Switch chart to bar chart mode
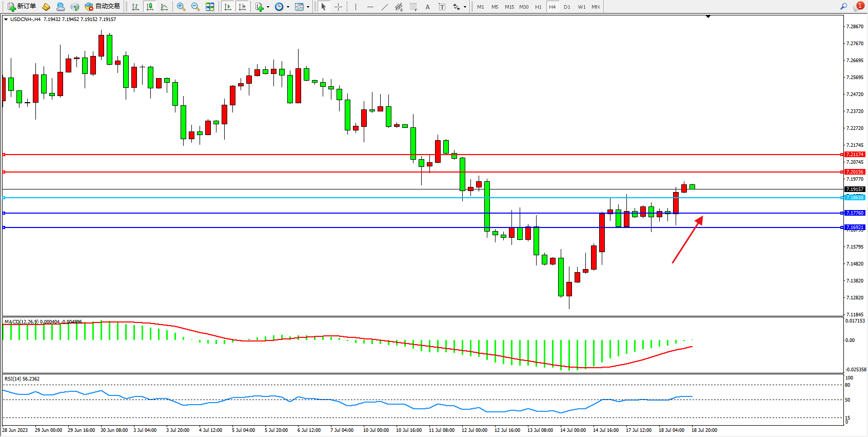 pos(135,7)
